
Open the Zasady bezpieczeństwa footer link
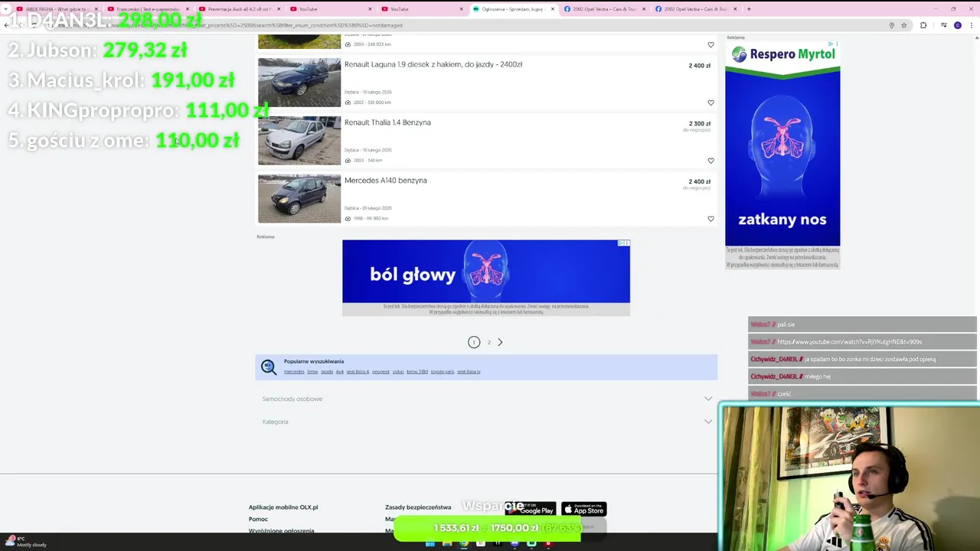pos(418,507)
